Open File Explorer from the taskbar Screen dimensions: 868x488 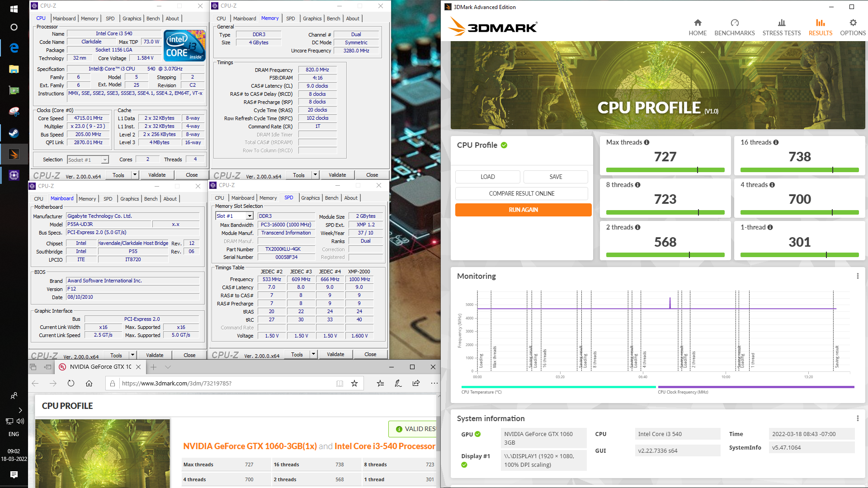click(x=14, y=69)
